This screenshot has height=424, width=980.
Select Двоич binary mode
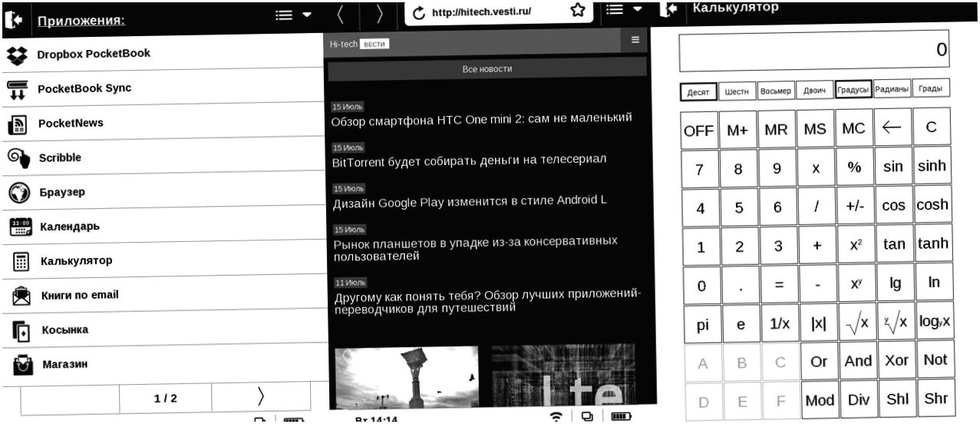coord(814,90)
